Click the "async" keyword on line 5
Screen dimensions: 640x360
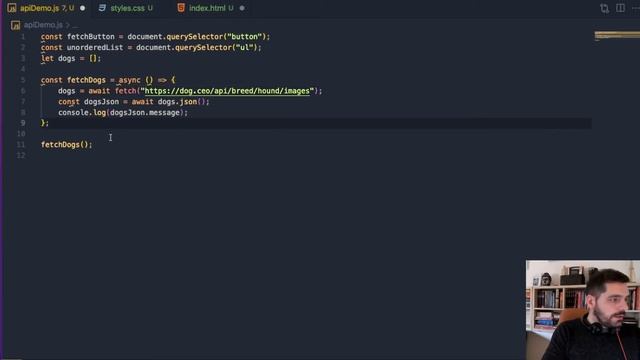[x=129, y=80]
